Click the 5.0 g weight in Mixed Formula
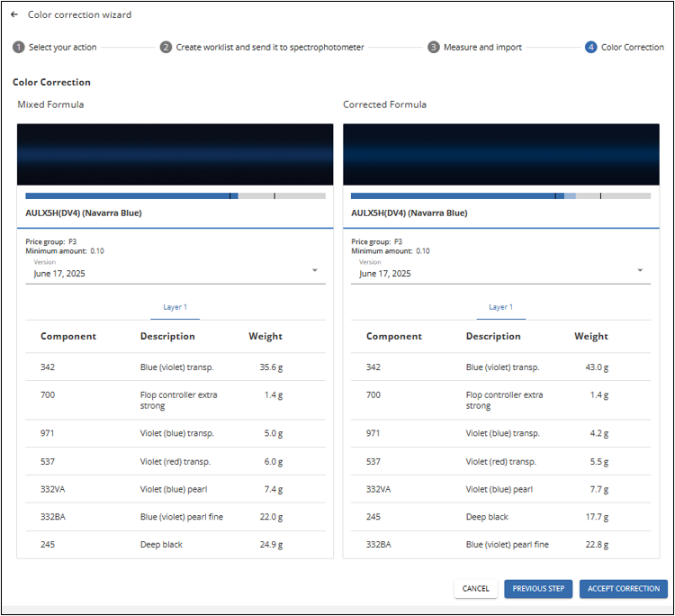Image resolution: width=675 pixels, height=616 pixels. [x=274, y=433]
